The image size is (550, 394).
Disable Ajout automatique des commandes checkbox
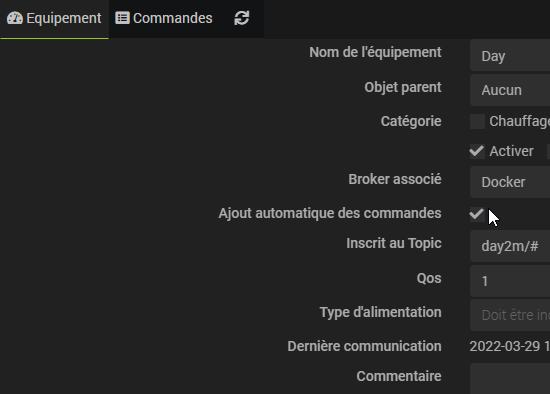coord(477,214)
